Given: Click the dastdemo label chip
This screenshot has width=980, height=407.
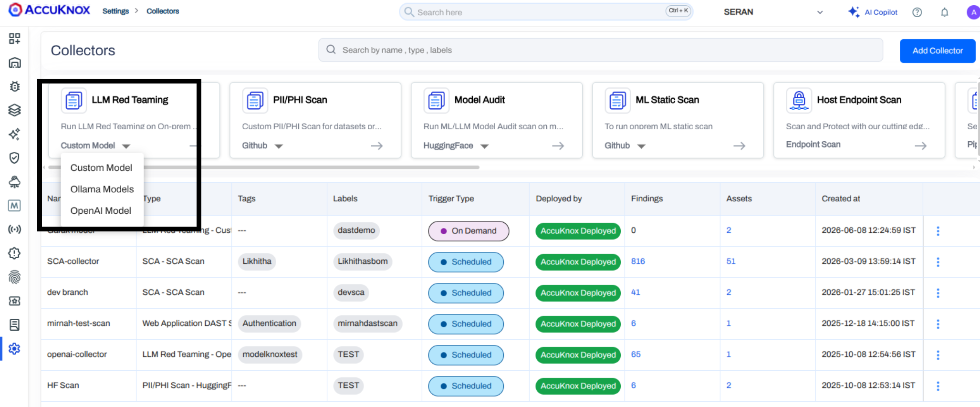Looking at the screenshot, I should (x=356, y=230).
